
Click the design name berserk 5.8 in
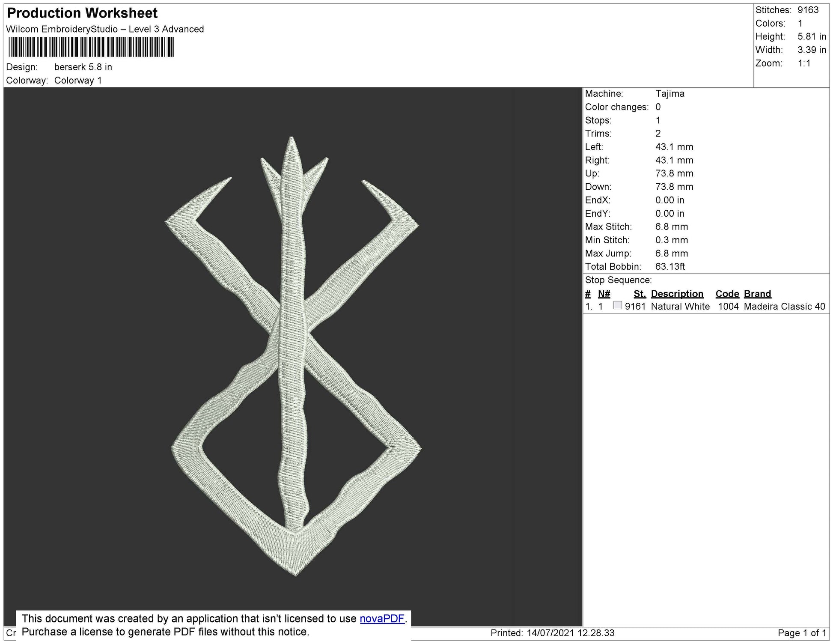[83, 67]
